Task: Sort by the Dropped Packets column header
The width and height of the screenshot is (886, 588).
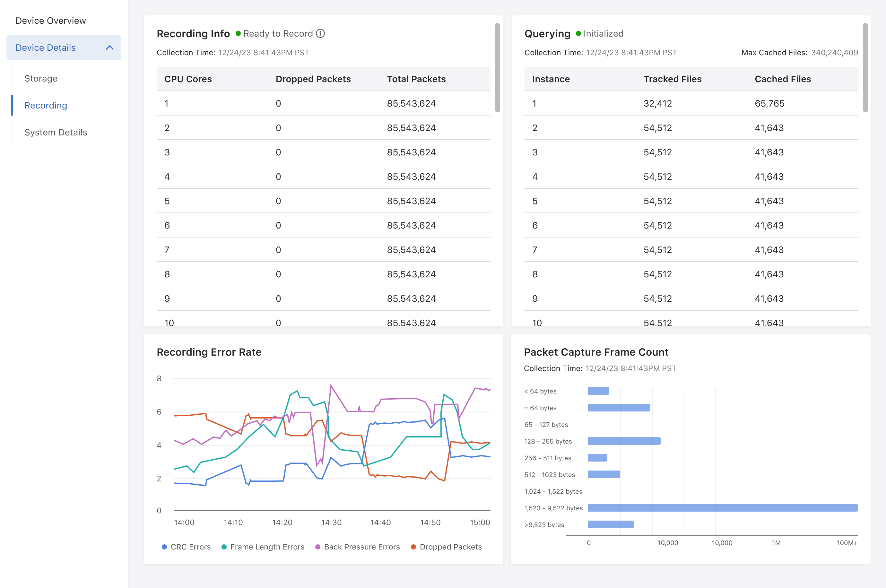Action: point(313,79)
